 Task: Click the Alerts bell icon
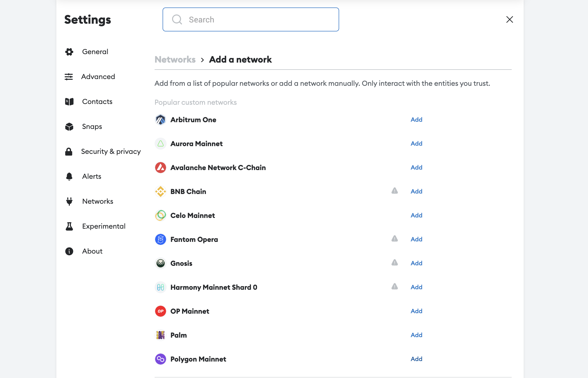pyautogui.click(x=69, y=176)
